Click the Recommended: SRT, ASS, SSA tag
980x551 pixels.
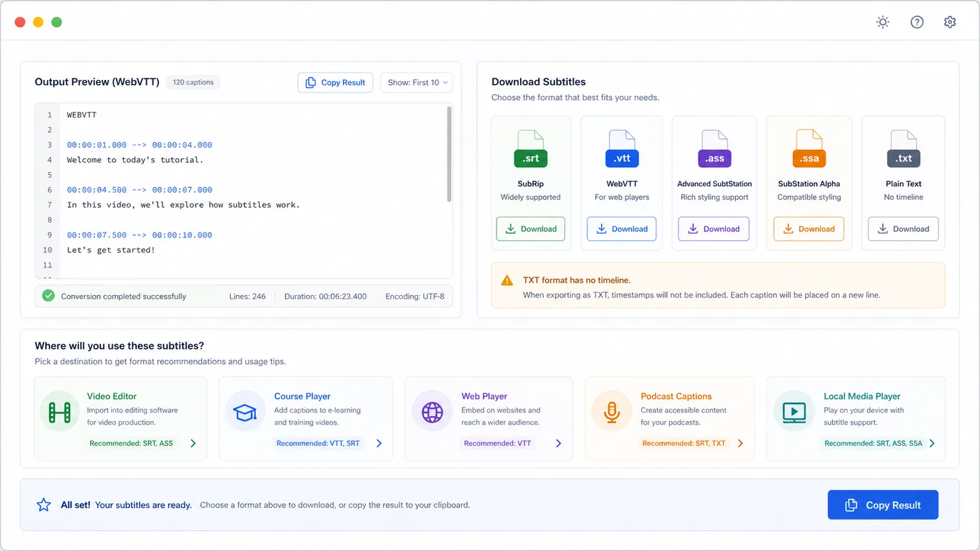click(x=873, y=443)
